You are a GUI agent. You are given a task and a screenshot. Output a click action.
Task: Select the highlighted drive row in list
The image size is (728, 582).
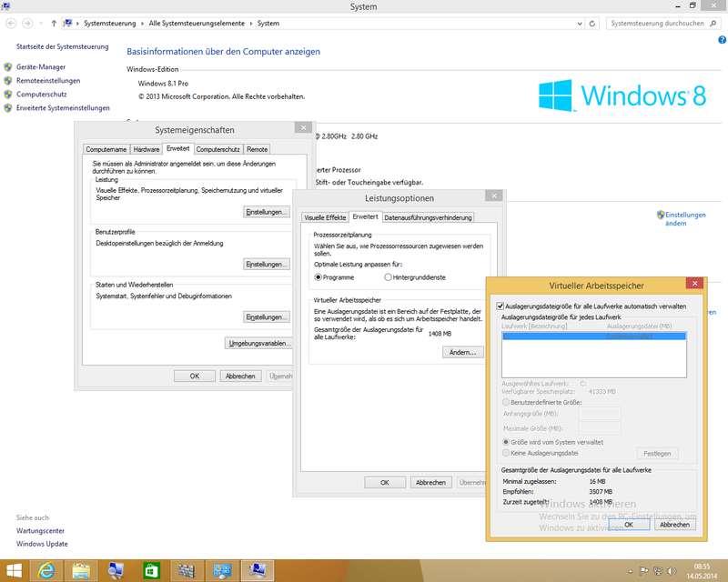point(595,336)
